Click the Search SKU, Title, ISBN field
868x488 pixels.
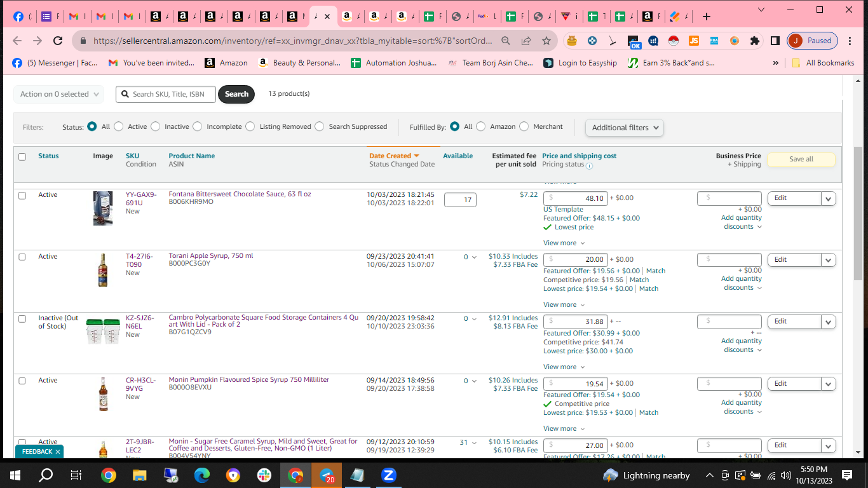[x=166, y=94]
